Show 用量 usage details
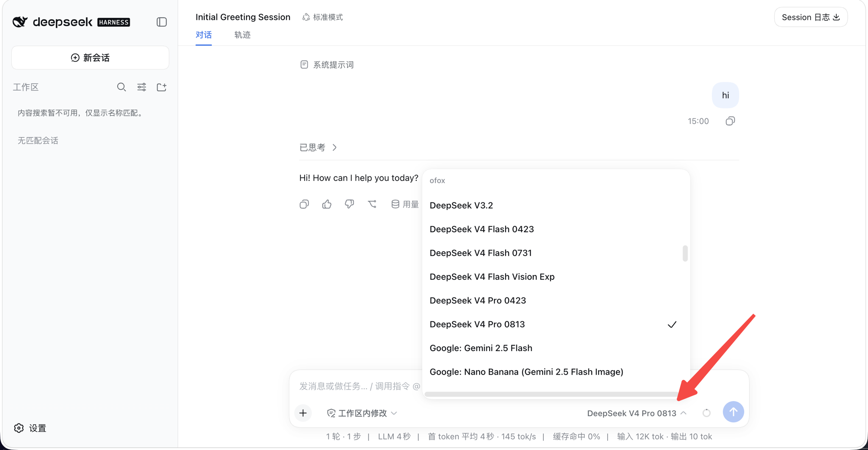The width and height of the screenshot is (868, 450). [x=405, y=204]
